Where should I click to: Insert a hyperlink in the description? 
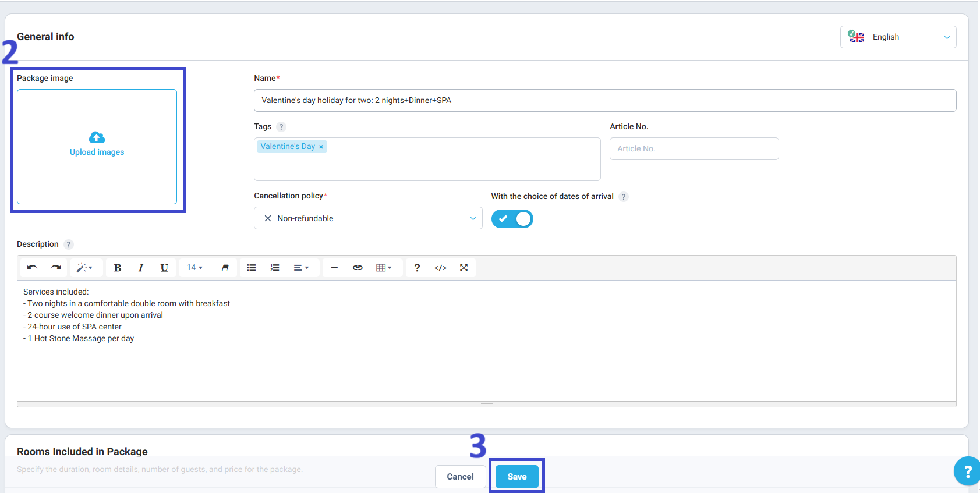coord(358,268)
